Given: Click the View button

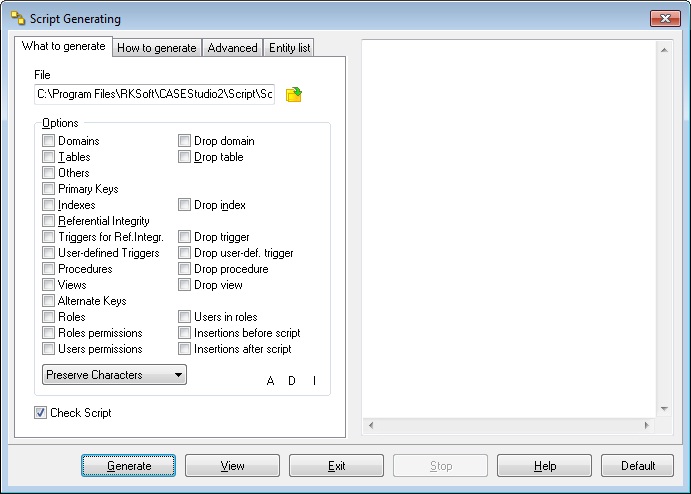Looking at the screenshot, I should point(232,466).
